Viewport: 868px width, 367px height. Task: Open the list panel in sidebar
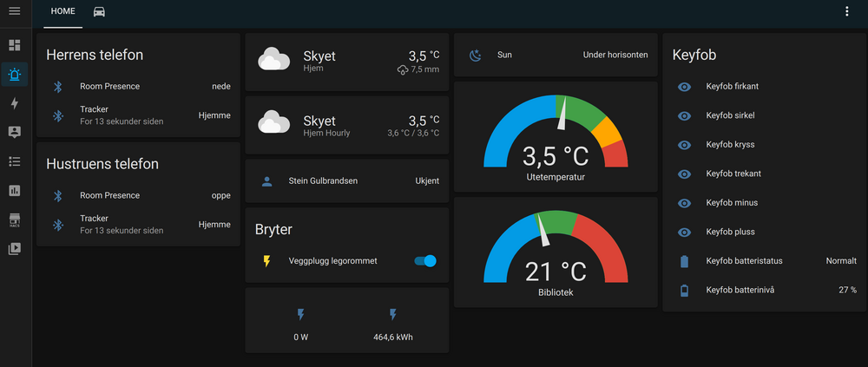tap(15, 161)
